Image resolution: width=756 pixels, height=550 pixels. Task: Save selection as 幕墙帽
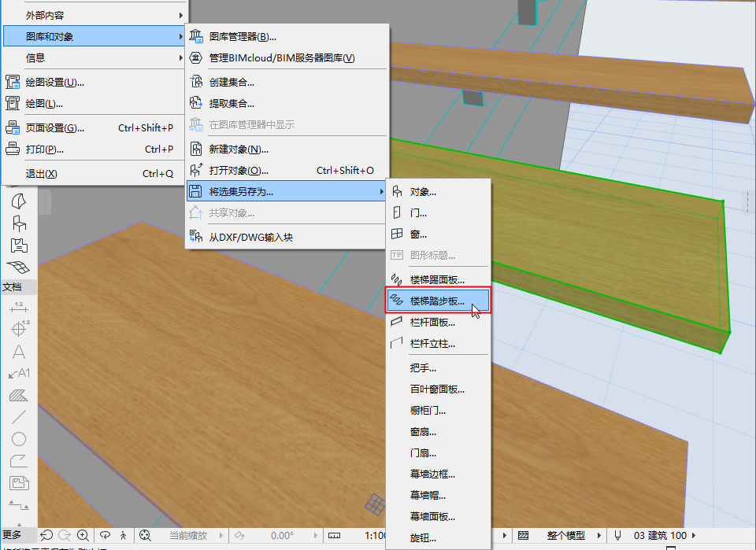pos(439,496)
